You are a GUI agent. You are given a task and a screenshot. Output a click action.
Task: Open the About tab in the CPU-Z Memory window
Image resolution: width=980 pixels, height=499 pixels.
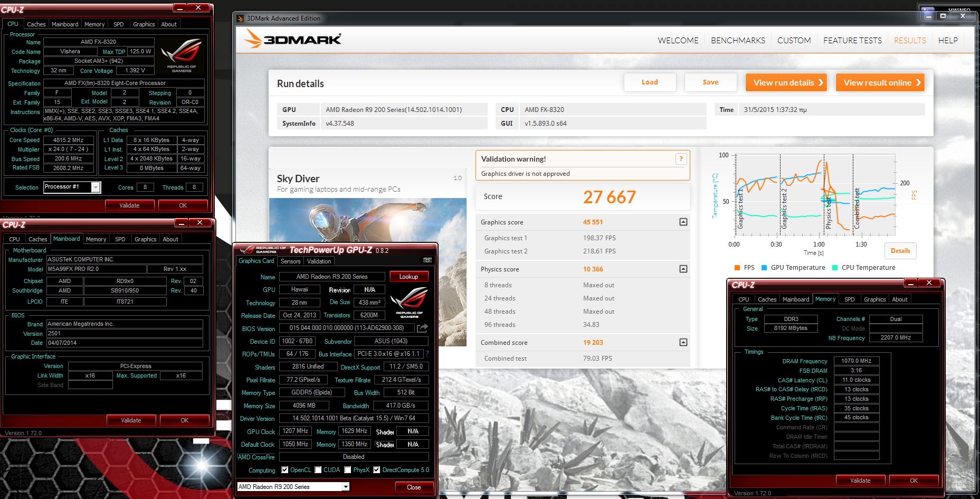point(900,299)
